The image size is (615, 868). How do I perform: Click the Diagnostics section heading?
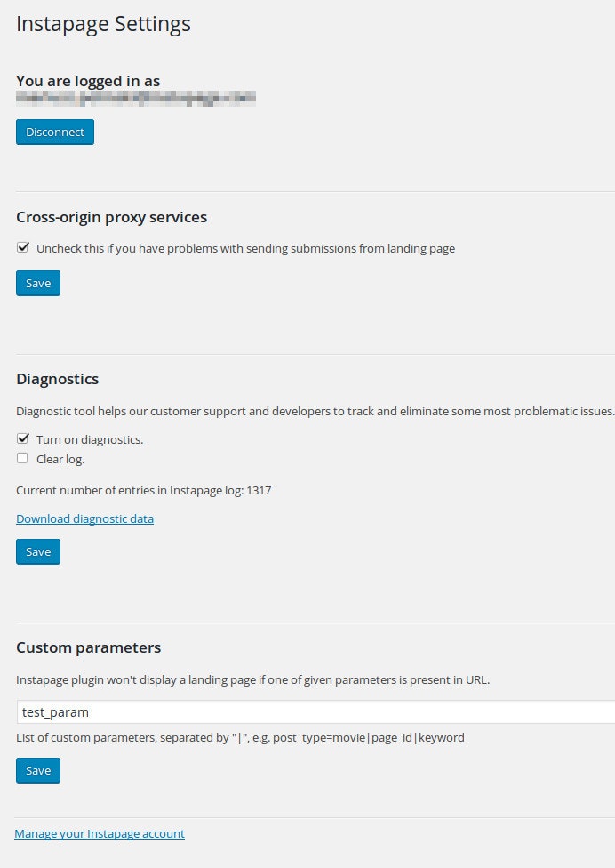57,379
